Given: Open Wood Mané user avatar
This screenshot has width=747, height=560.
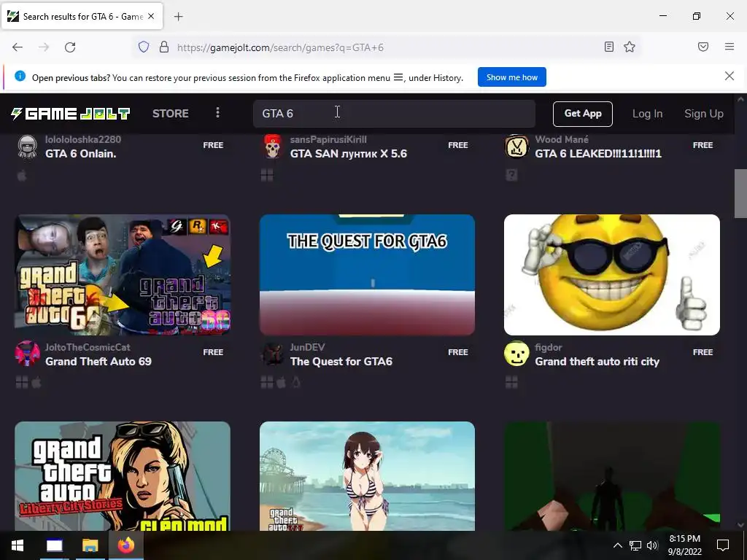Looking at the screenshot, I should (517, 147).
